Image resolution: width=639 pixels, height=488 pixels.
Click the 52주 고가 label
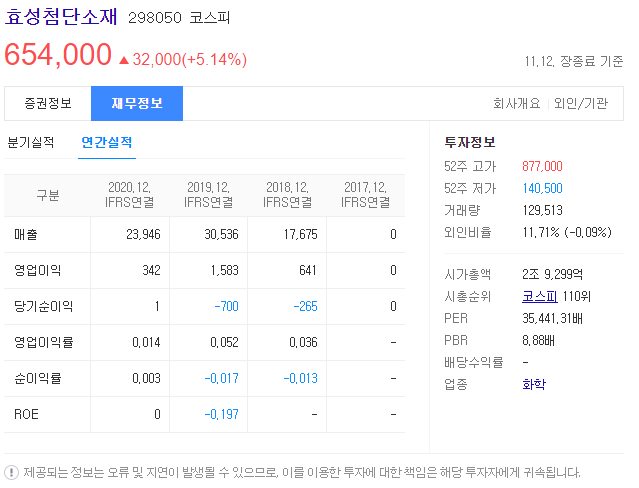point(470,166)
